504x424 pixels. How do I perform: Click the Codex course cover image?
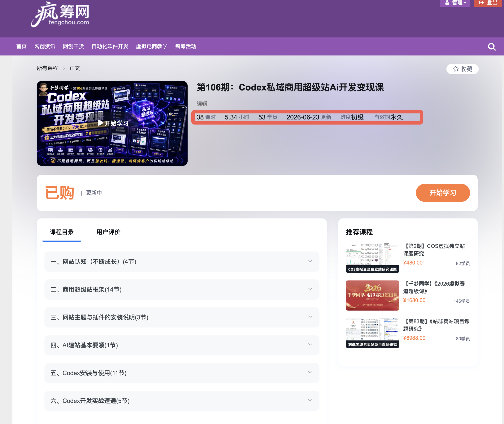112,123
